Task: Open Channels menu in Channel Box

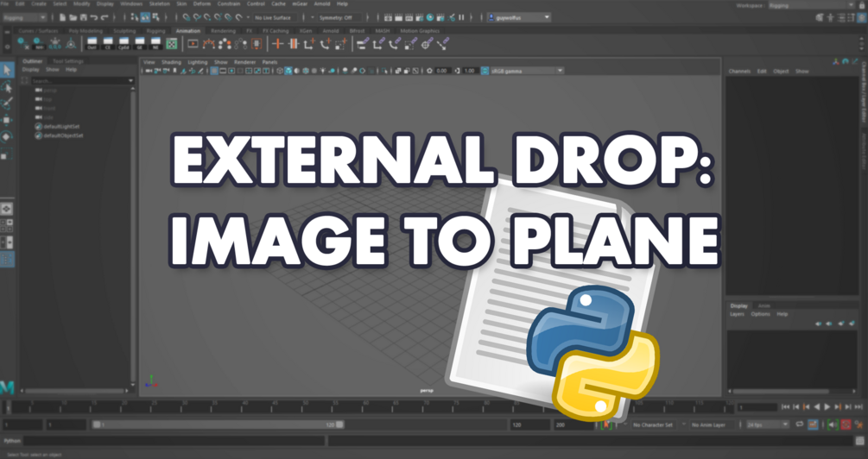Action: click(739, 72)
